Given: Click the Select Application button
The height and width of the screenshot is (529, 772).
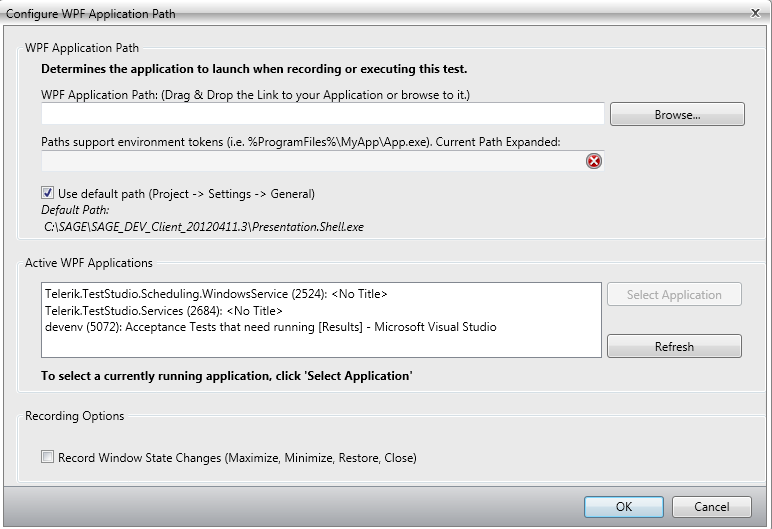Looking at the screenshot, I should [673, 295].
